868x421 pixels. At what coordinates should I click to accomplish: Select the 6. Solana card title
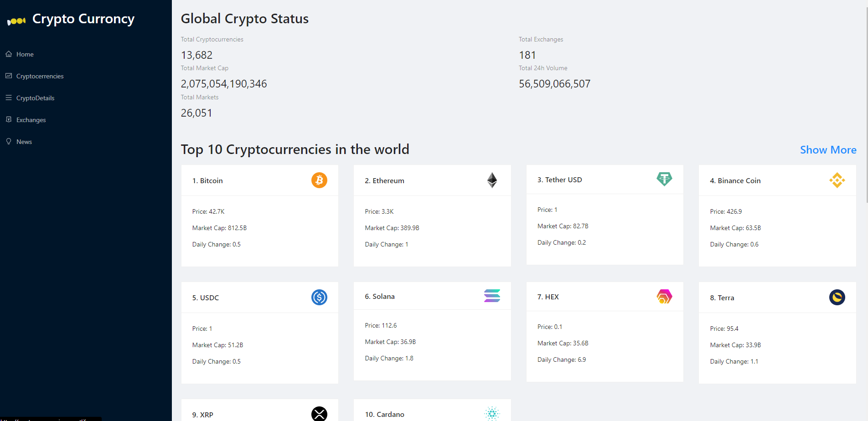tap(380, 297)
